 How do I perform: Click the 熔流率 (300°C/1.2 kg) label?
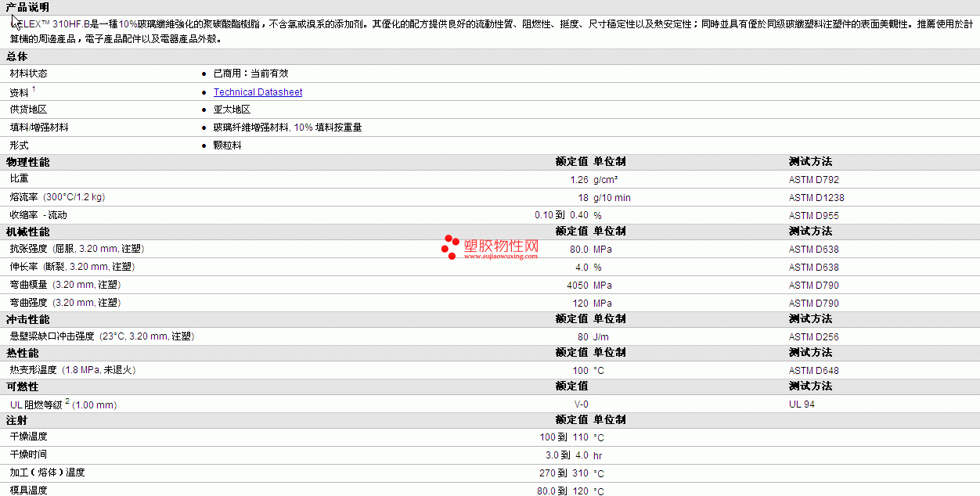(57, 197)
